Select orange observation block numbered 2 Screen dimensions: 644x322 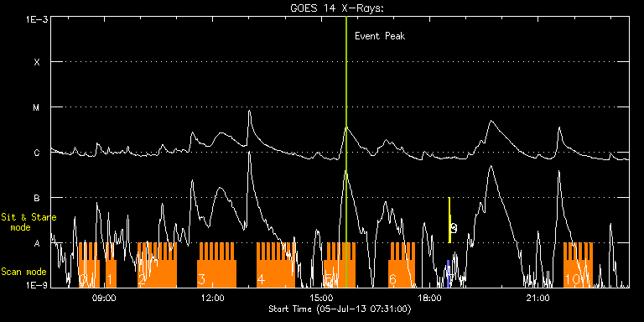click(x=157, y=265)
